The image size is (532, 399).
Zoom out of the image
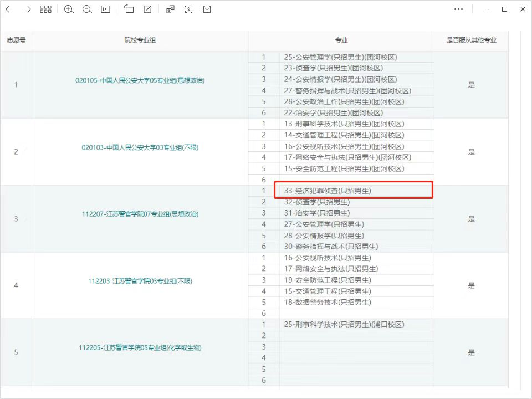[87, 9]
